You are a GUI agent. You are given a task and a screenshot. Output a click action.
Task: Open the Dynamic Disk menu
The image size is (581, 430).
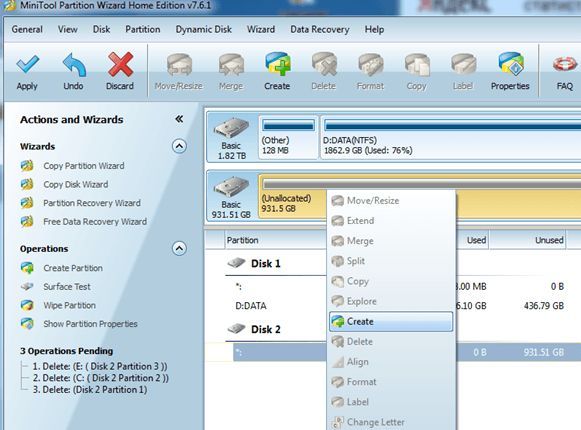(x=204, y=29)
